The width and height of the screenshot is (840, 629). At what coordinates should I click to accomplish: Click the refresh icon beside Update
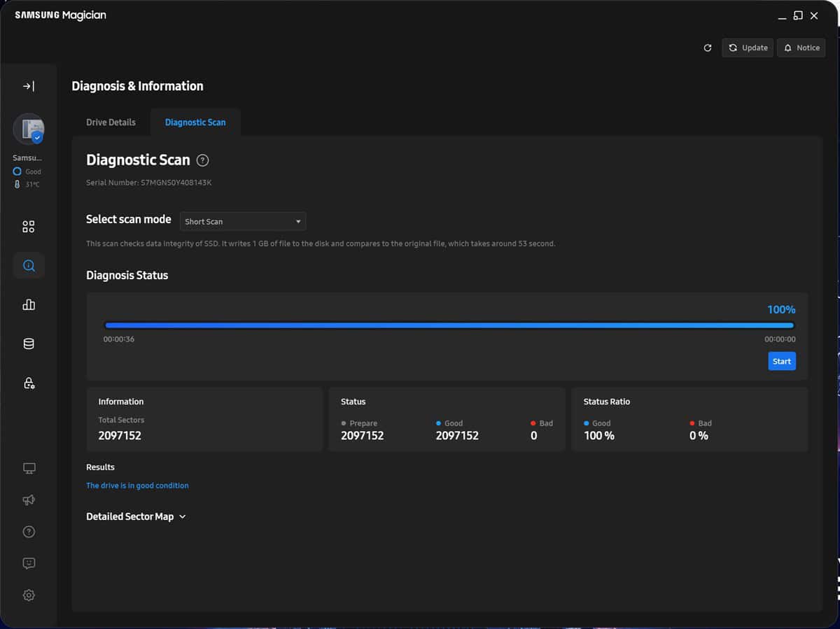point(708,48)
